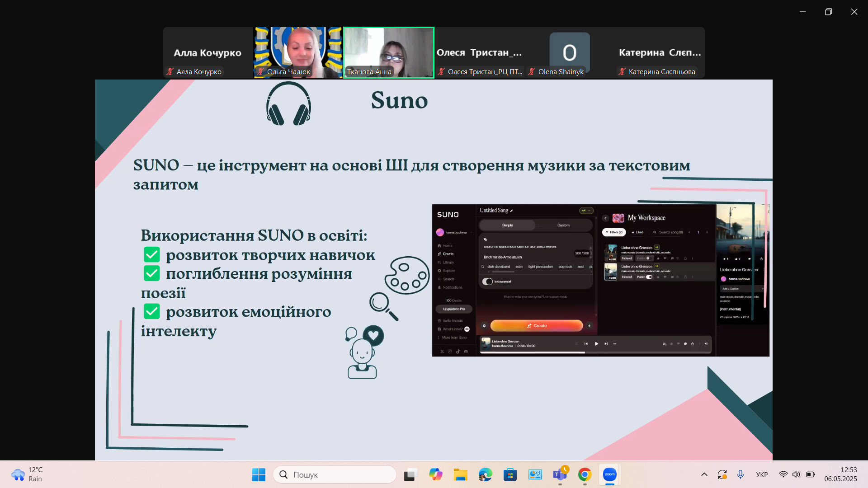Click the Copilot icon in the taskbar

pos(435,474)
